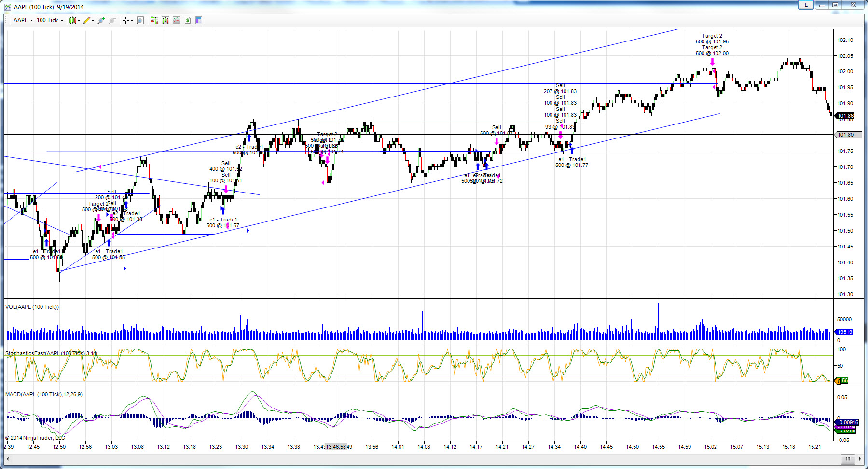Image resolution: width=868 pixels, height=469 pixels.
Task: Expand the drawing tools dropdown arrow
Action: click(93, 20)
